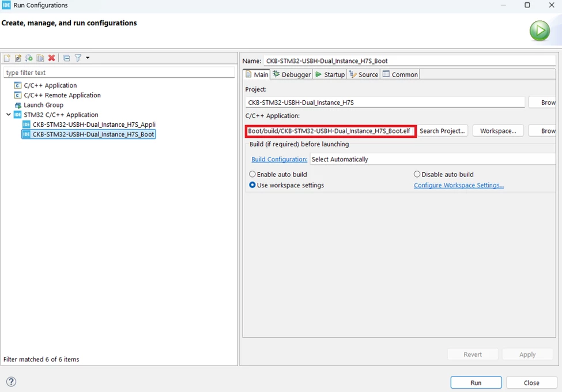Viewport: 562px width, 392px height.
Task: Click the Build Configuration link
Action: (x=279, y=159)
